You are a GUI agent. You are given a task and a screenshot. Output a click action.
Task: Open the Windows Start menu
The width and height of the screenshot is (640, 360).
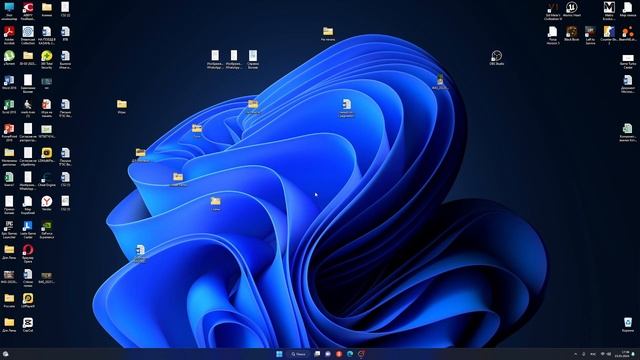click(279, 354)
